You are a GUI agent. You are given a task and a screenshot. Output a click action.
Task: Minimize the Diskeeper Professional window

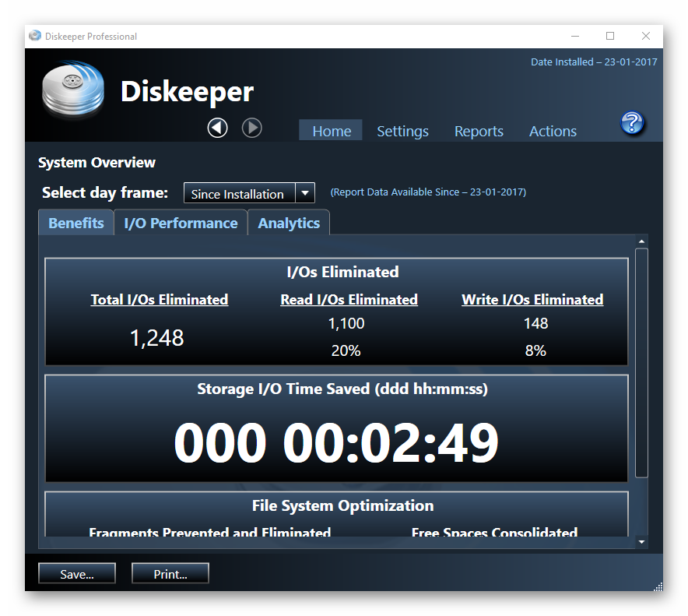click(x=575, y=36)
